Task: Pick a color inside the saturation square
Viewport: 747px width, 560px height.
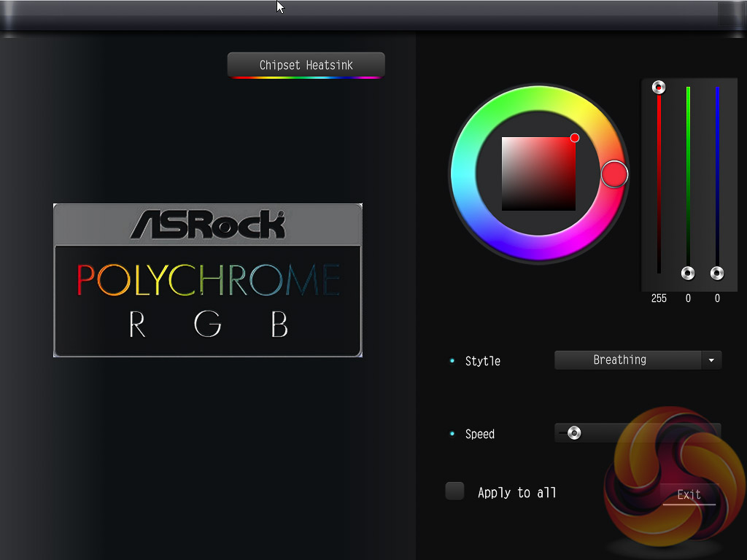Action: [x=538, y=174]
